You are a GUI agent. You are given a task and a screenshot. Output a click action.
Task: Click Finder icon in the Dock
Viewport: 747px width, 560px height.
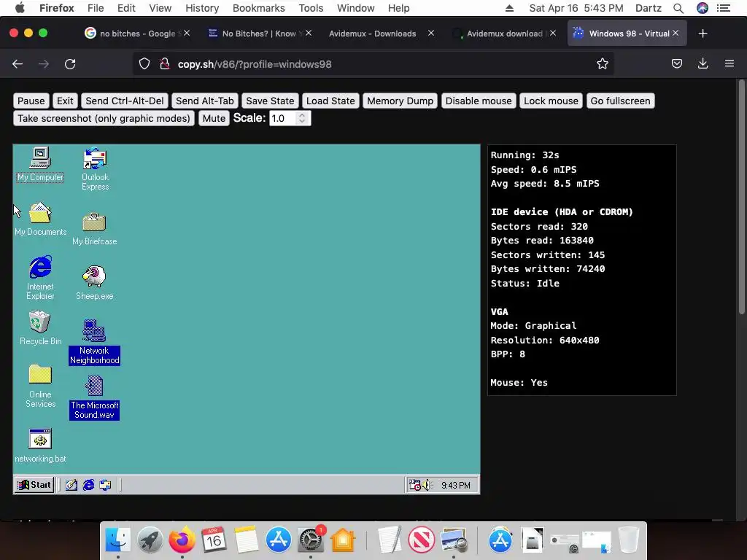[x=117, y=540]
